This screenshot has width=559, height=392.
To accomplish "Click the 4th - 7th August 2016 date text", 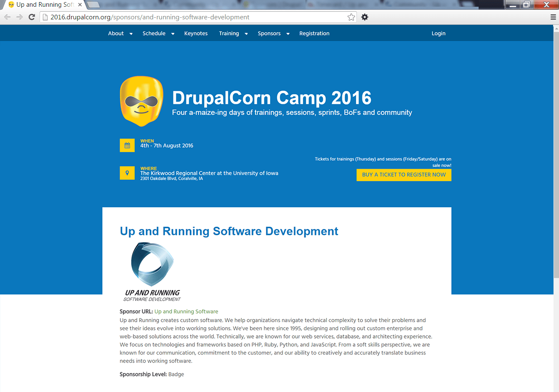I will 167,146.
